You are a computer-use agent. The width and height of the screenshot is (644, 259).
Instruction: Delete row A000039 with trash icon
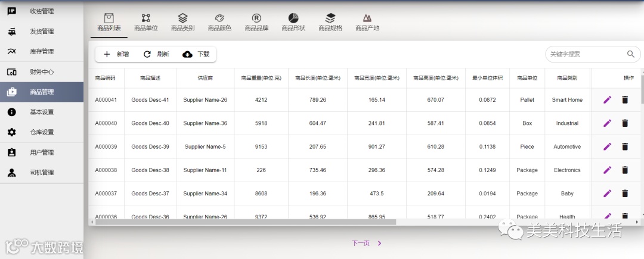coord(625,146)
